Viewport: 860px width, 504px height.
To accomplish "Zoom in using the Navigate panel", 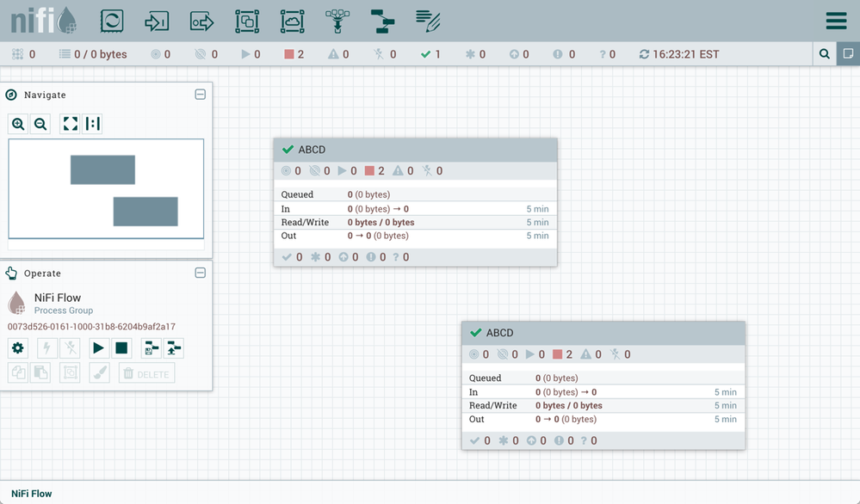I will pos(18,124).
